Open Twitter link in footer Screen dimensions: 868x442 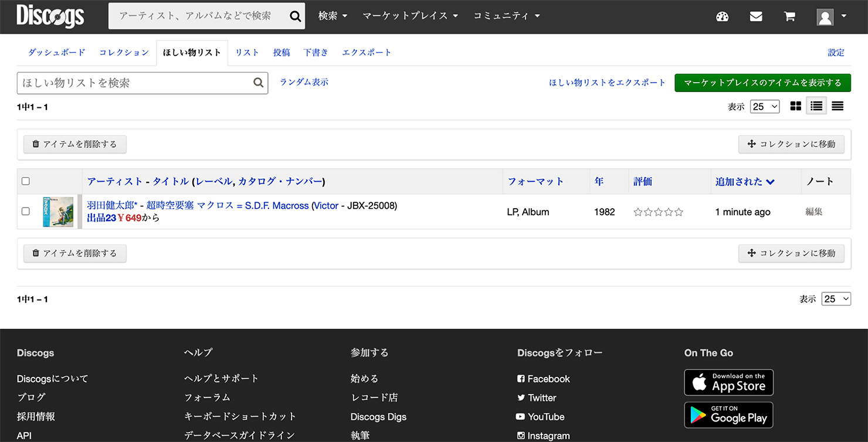pyautogui.click(x=537, y=397)
